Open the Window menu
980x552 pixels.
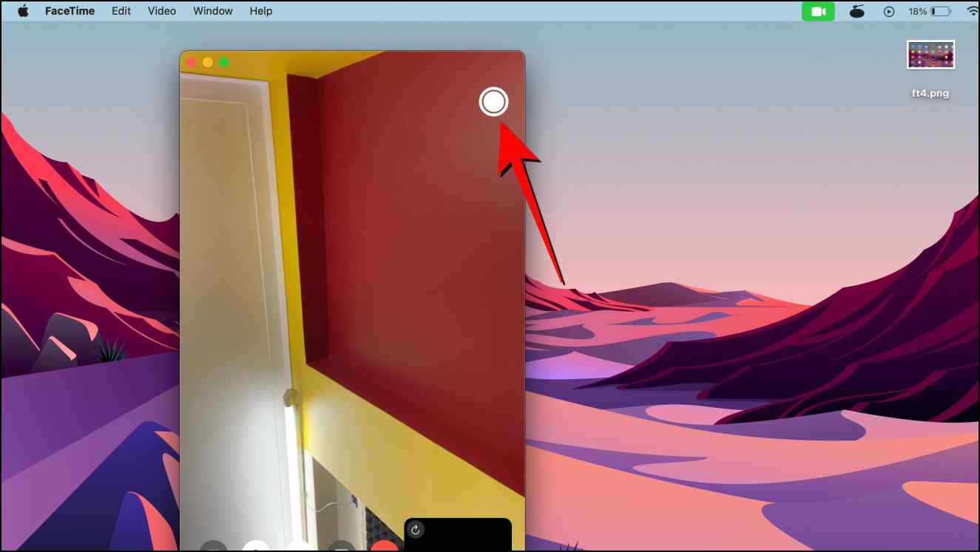[x=213, y=11]
